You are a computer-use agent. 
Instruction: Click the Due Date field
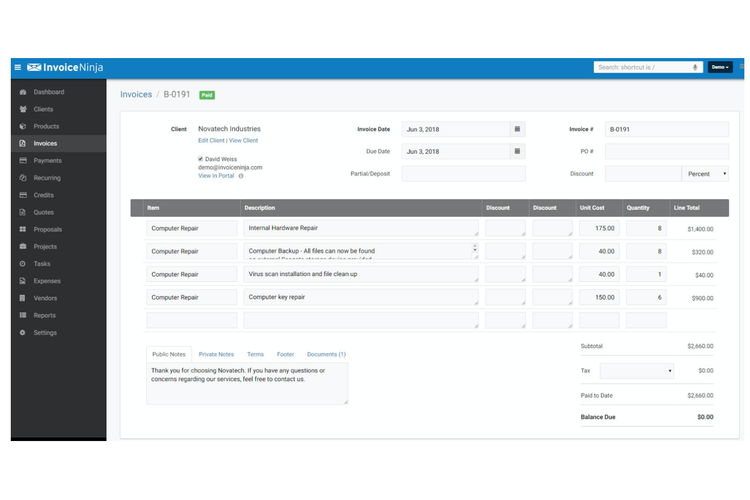pyautogui.click(x=456, y=151)
